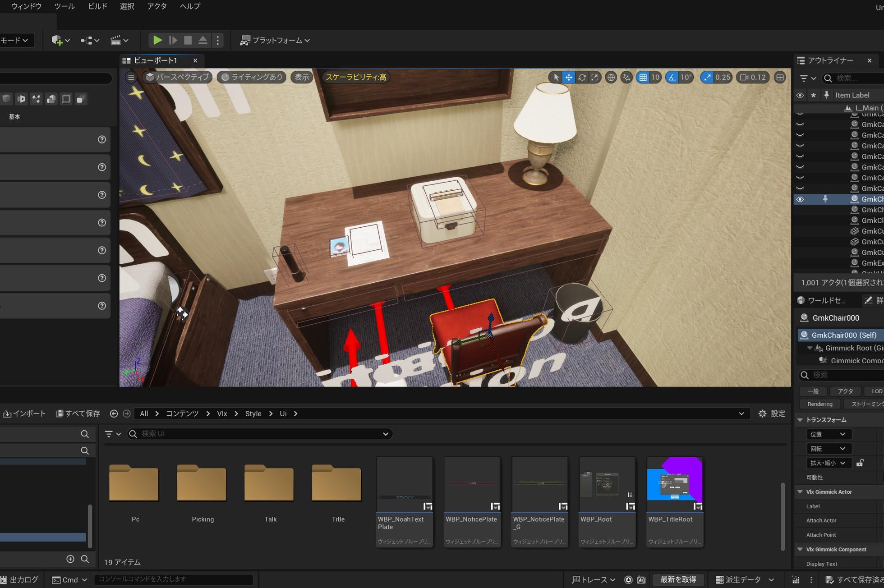The width and height of the screenshot is (884, 588).
Task: Click the インポート button
Action: click(x=25, y=413)
